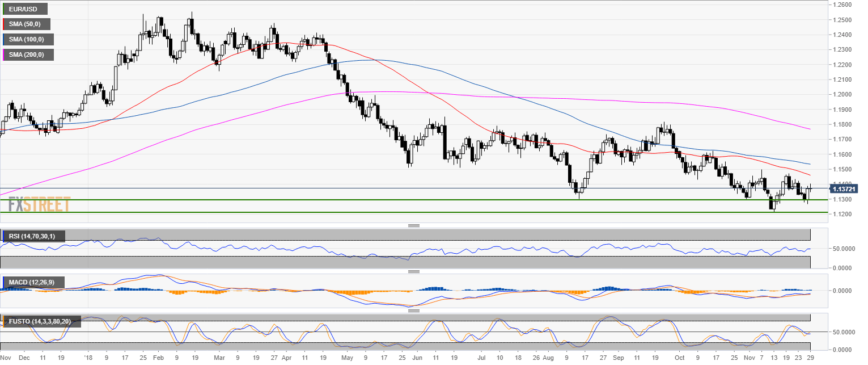Expand the MACD (12,26,9) indicator settings
Screen dimensions: 868x365
coord(35,282)
